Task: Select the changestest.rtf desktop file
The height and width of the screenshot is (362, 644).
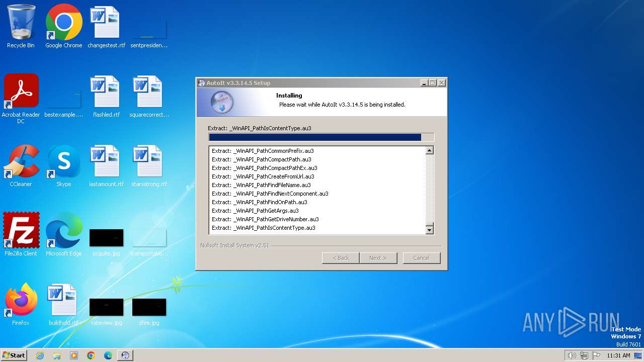Action: [106, 27]
